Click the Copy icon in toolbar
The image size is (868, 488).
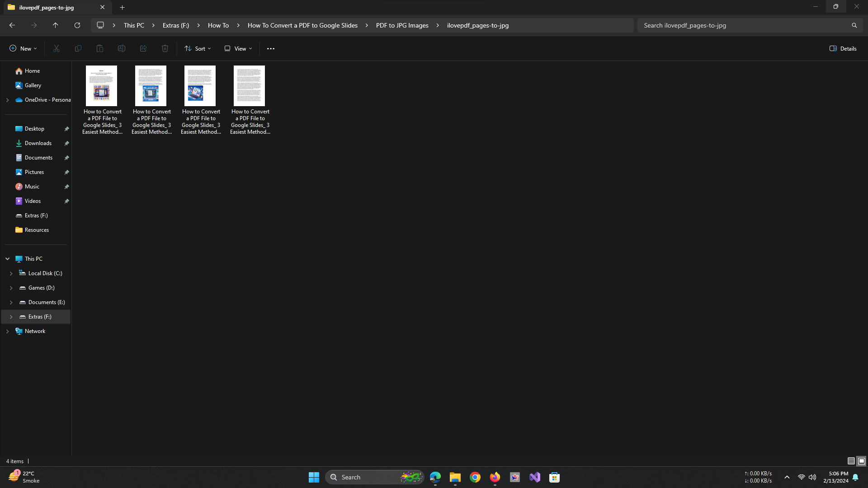coord(78,48)
